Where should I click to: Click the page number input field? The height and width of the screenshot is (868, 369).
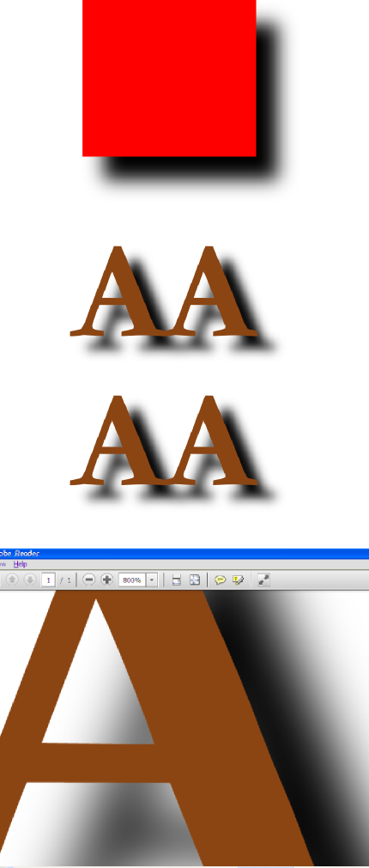[x=49, y=580]
